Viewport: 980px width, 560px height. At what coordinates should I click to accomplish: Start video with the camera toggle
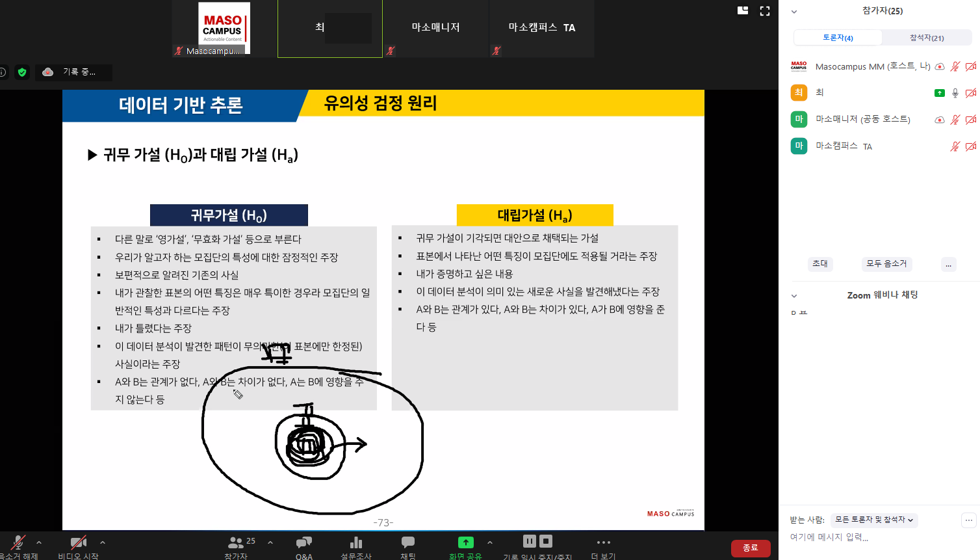coord(78,542)
